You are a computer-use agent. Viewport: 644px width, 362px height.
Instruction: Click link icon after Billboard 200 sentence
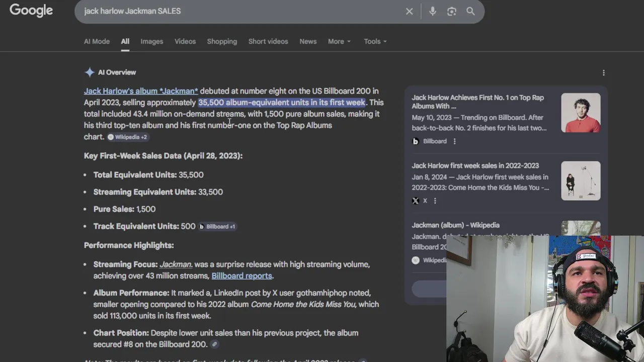coord(214,344)
